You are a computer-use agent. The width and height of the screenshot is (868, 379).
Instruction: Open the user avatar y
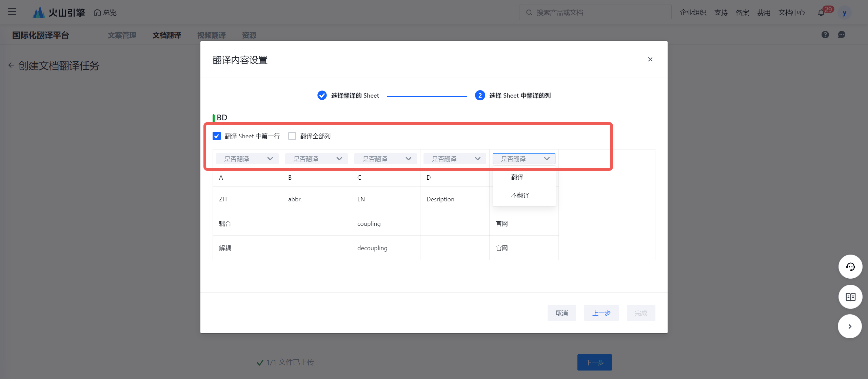(x=844, y=13)
